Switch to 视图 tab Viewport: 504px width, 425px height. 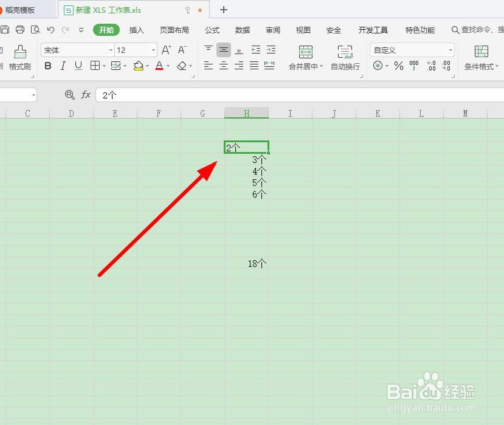[303, 30]
